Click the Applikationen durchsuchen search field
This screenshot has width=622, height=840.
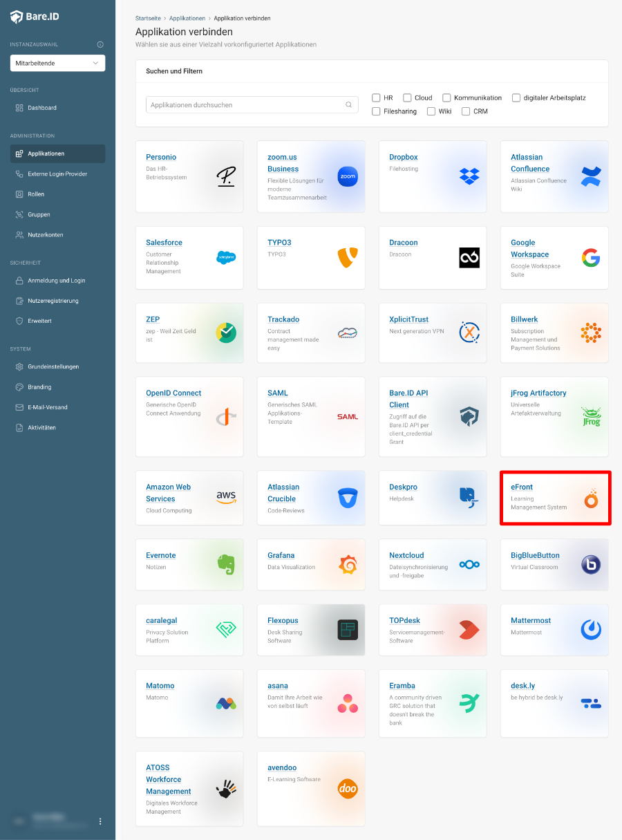(x=252, y=105)
